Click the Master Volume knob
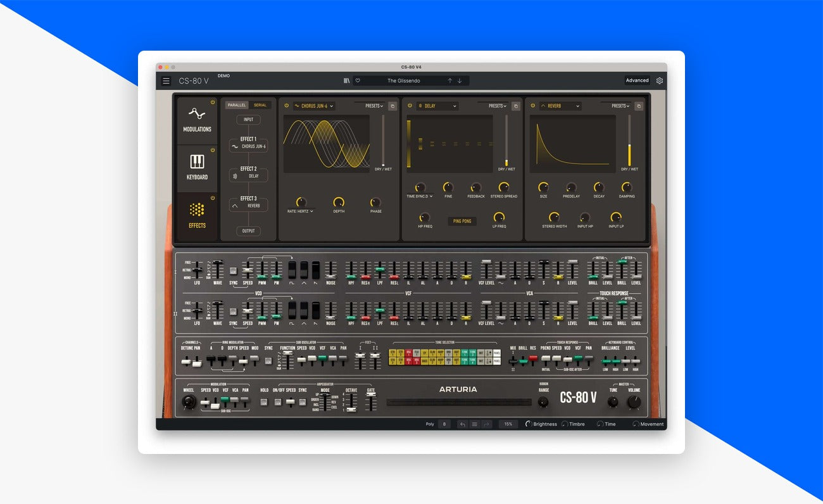 click(634, 402)
